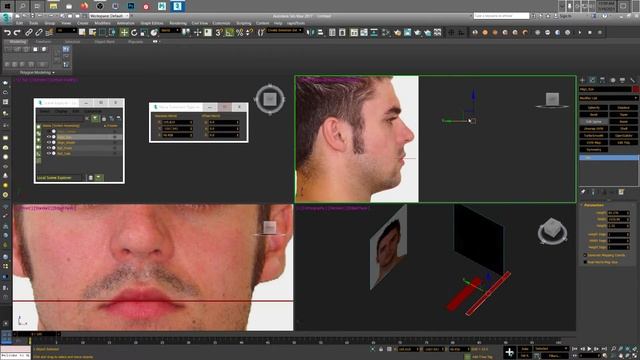Play the animation
Image resolution: width=640 pixels, height=360 pixels.
tap(589, 349)
